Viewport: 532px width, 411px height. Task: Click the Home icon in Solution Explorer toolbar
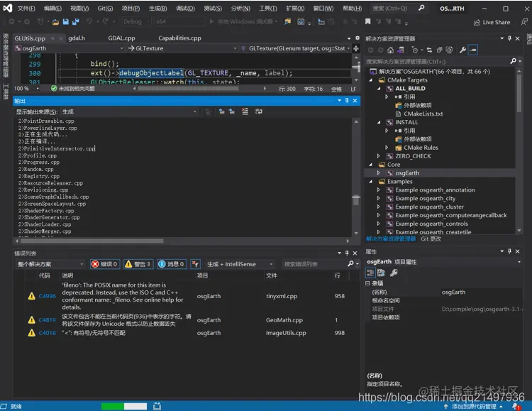coord(391,50)
